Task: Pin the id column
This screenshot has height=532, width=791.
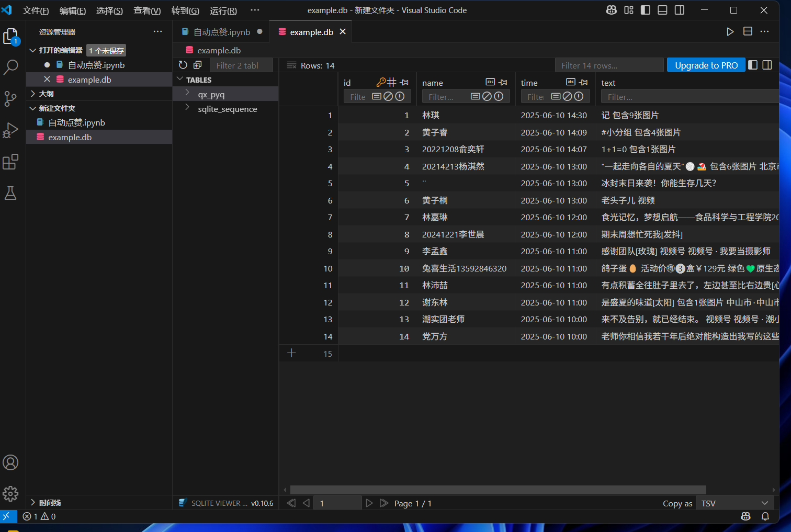Action: 404,82
